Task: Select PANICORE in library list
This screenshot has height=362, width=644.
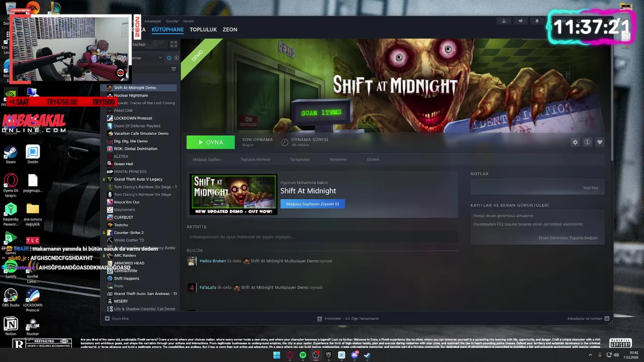Action: pos(123,111)
